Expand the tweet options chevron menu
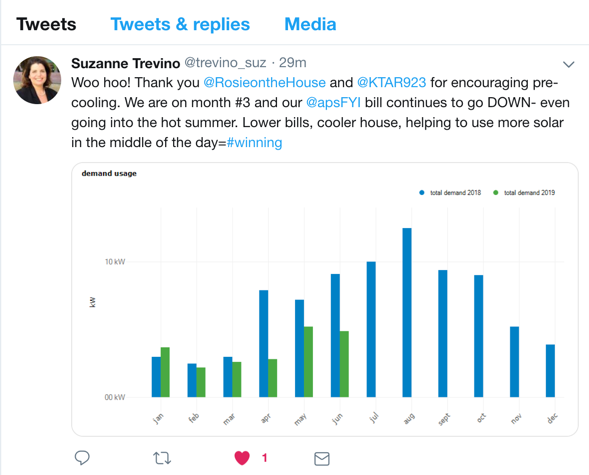The width and height of the screenshot is (589, 475). (569, 64)
